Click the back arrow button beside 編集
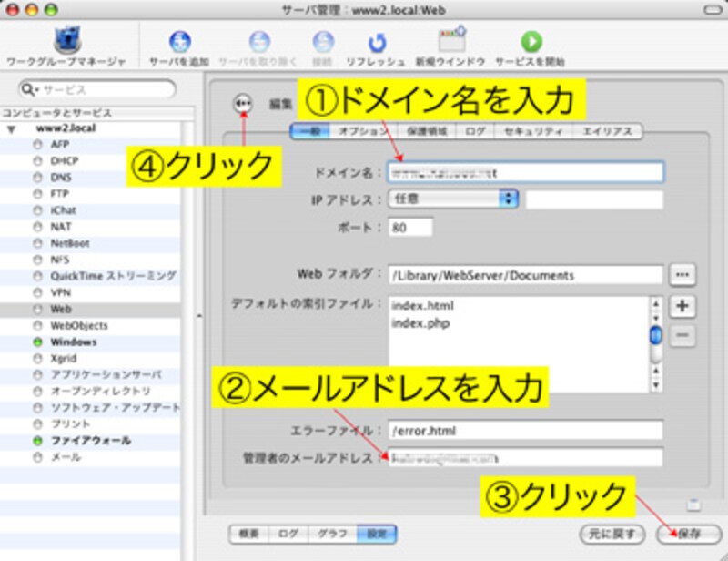The image size is (728, 561). 243,104
